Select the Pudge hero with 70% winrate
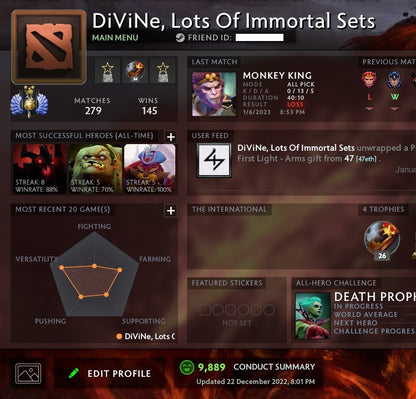This screenshot has height=399, width=416. click(x=95, y=169)
